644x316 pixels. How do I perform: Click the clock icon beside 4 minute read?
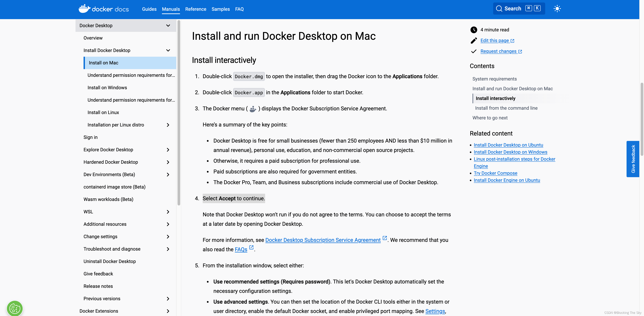point(474,30)
